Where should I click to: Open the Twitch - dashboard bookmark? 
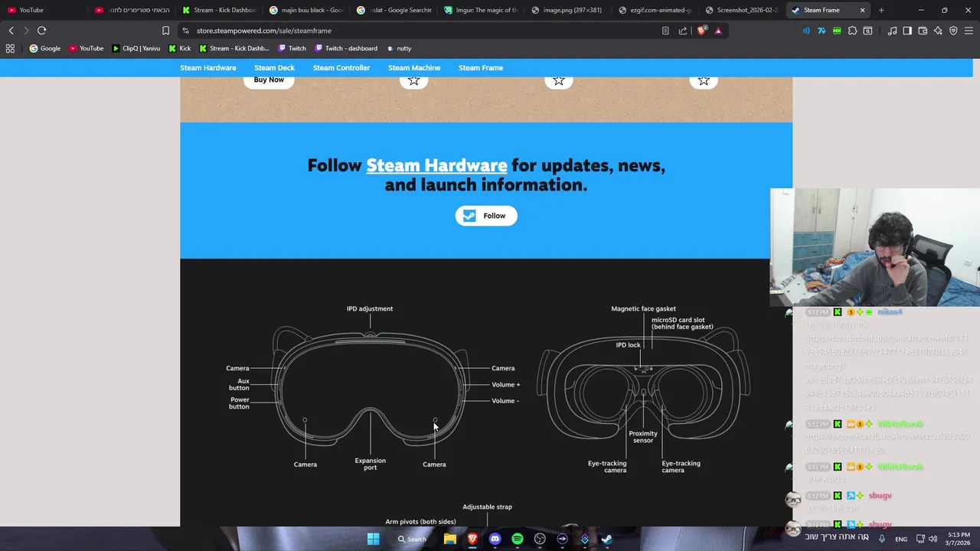[346, 48]
